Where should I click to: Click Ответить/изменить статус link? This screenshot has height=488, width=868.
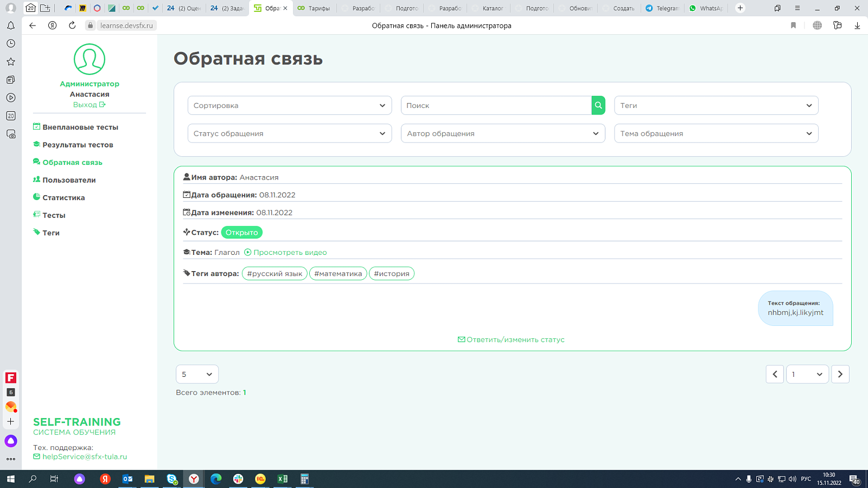[x=511, y=339]
